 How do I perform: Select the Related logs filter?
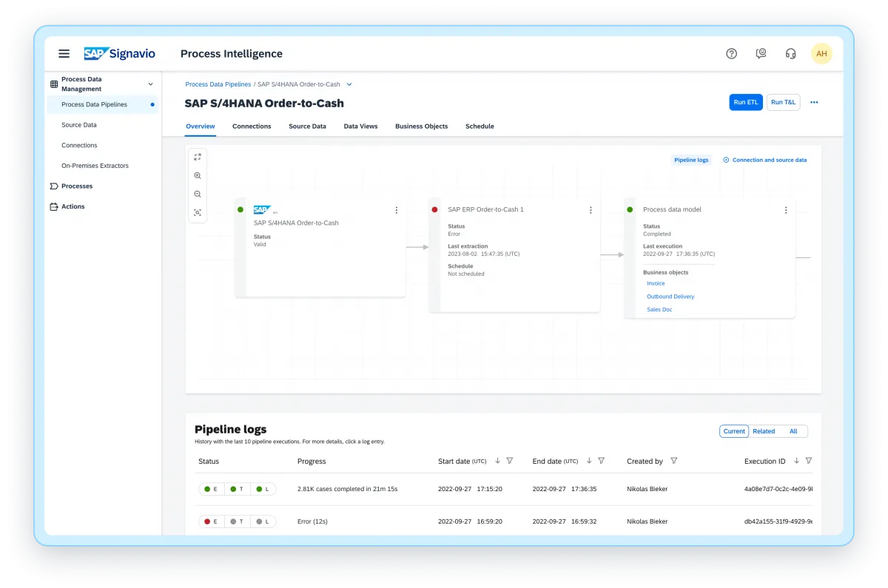click(764, 431)
